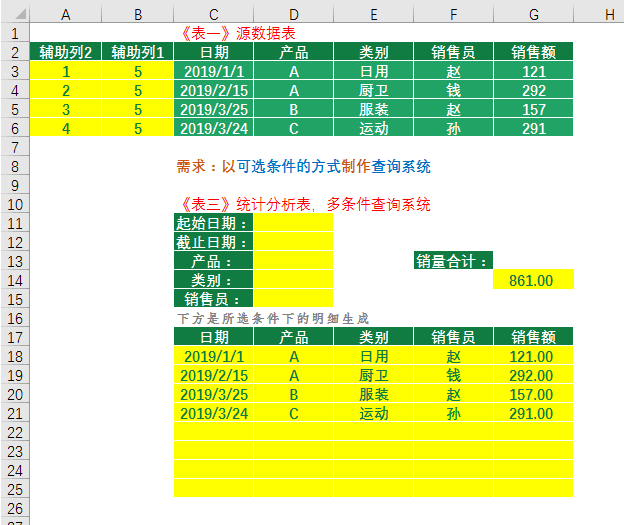Select result cell '运动' in row 21
624x525 pixels.
point(374,413)
